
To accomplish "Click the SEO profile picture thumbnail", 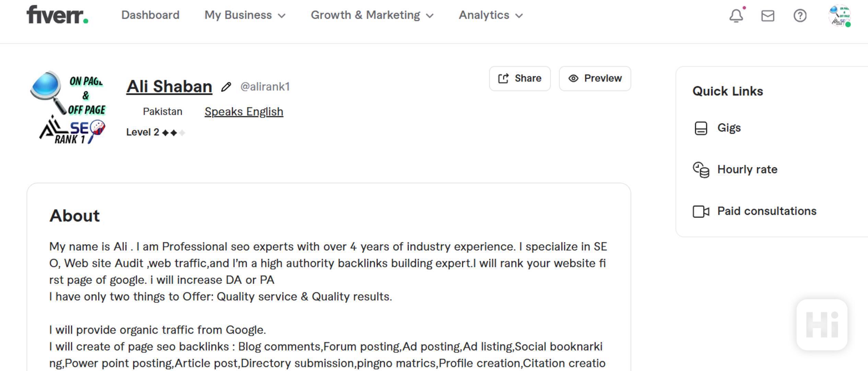I will (x=69, y=107).
